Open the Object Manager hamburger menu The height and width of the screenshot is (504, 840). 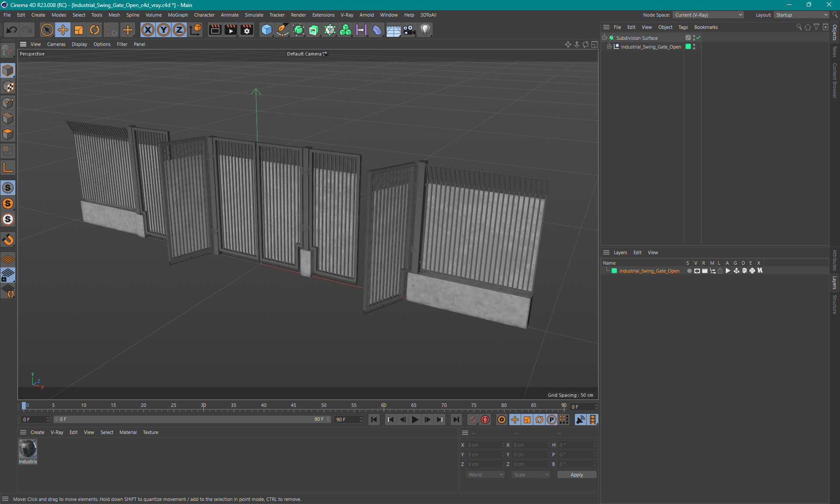[x=606, y=27]
